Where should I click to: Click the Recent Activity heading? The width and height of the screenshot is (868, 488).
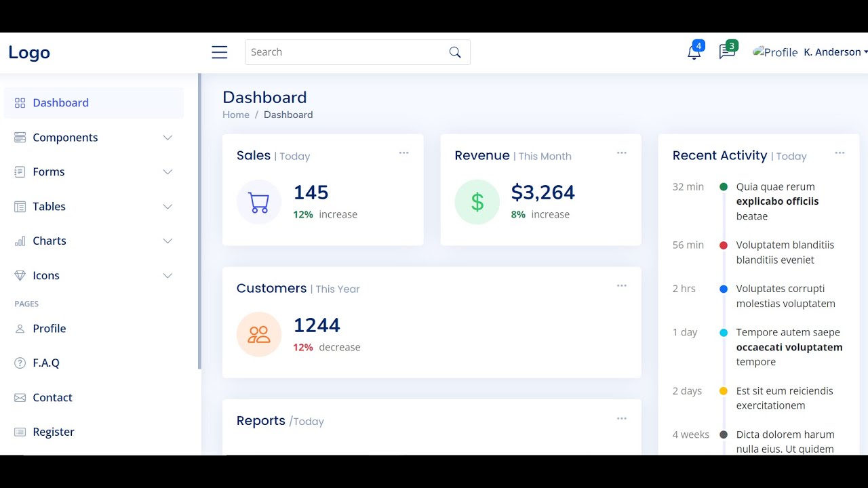coord(720,155)
